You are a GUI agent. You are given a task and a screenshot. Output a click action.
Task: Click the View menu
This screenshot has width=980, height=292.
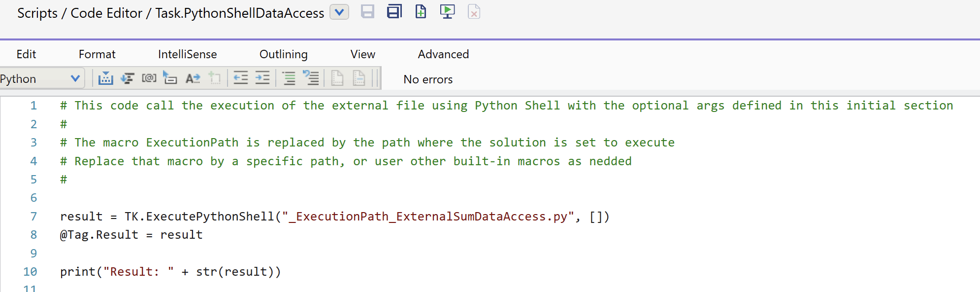click(362, 54)
